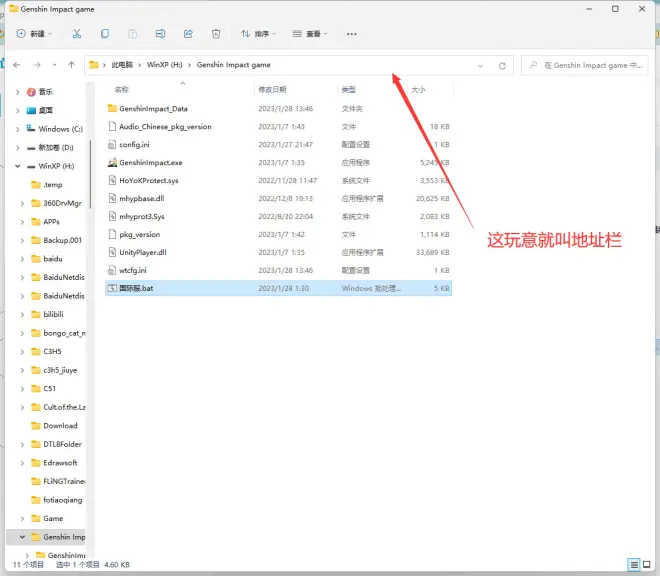Open the 排序 (Sort) dropdown menu
This screenshot has width=660, height=576.
coord(258,34)
